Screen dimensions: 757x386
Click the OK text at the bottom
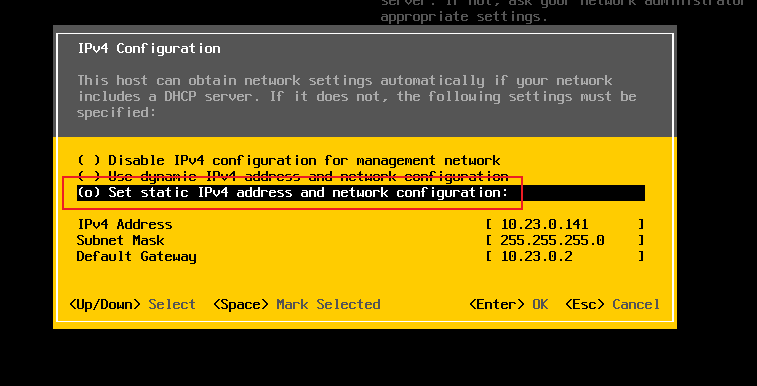click(540, 304)
